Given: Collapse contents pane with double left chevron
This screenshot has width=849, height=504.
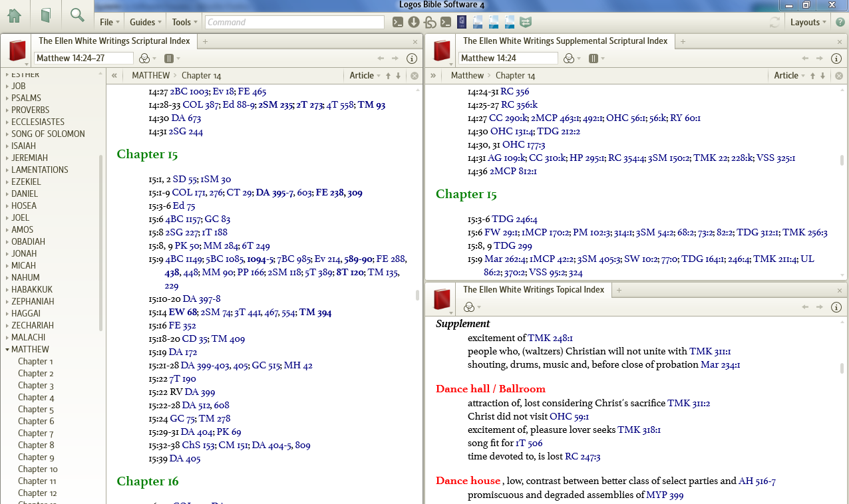Looking at the screenshot, I should [114, 76].
